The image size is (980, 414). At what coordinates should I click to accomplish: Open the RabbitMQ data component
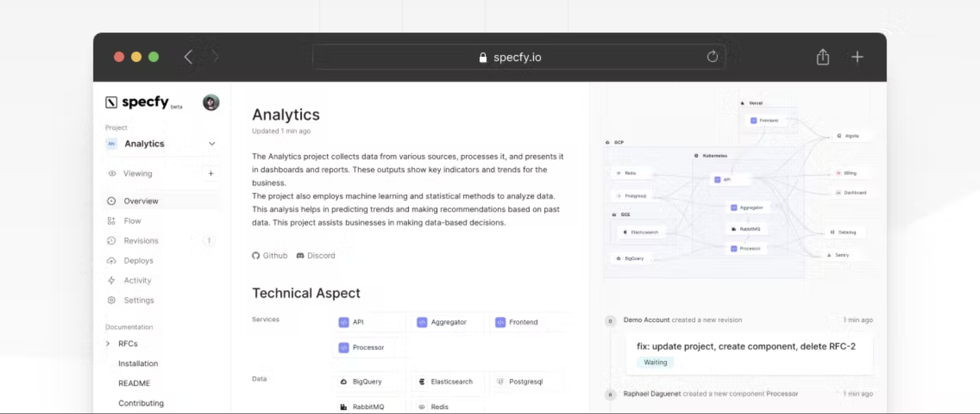(370, 407)
